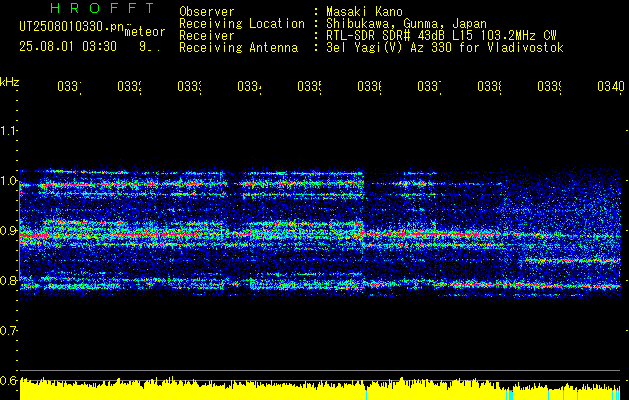
Task: Click the 0.6 kHz frequency axis label
Action: (x=9, y=380)
